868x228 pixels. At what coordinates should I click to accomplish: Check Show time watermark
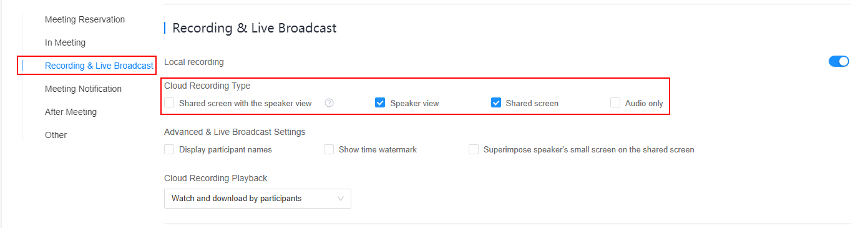[x=329, y=149]
